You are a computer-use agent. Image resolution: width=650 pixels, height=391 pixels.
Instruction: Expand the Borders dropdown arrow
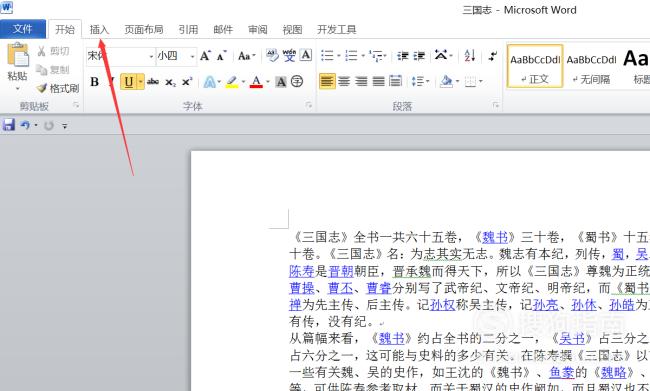pos(481,82)
